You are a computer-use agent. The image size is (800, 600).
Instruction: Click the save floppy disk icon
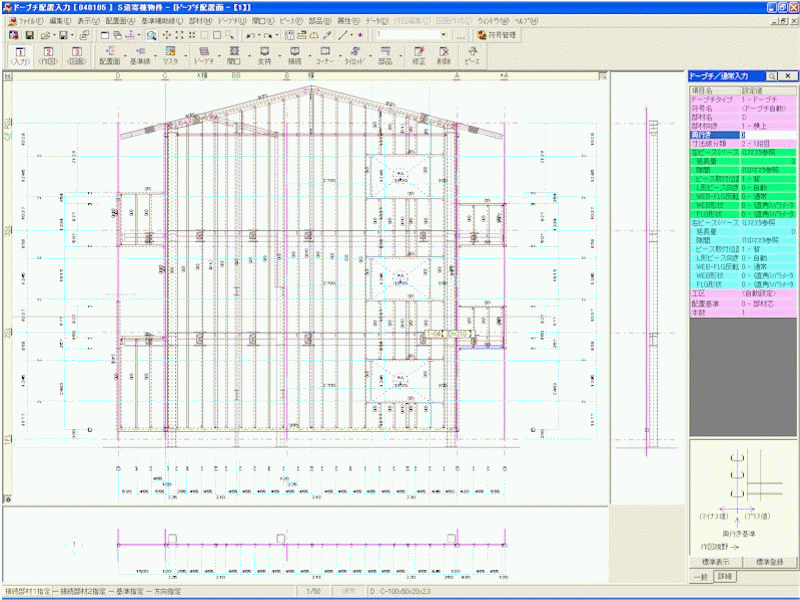[x=29, y=35]
